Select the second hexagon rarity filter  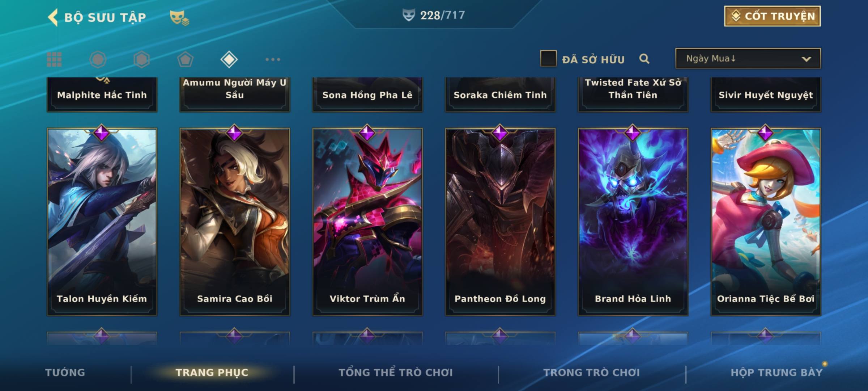142,59
